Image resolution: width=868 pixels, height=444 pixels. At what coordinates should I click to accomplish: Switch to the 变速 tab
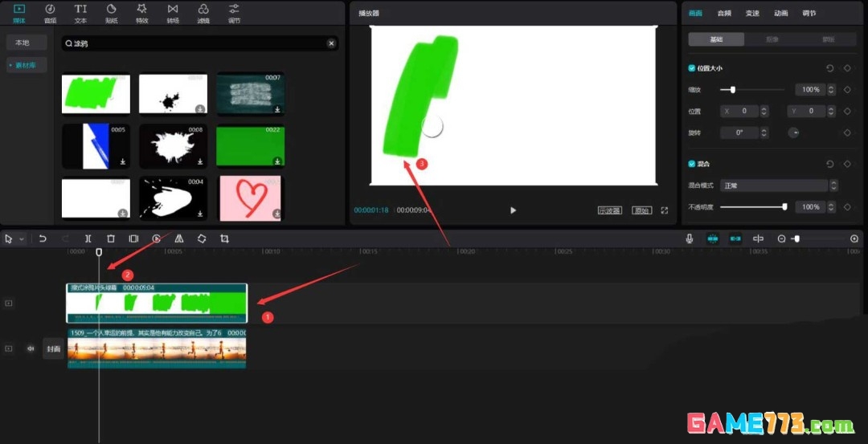pyautogui.click(x=752, y=13)
